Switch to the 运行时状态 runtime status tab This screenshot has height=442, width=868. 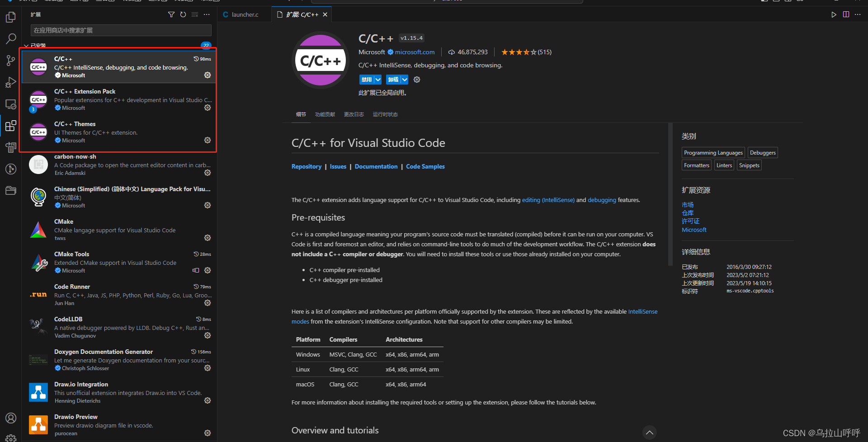(385, 115)
